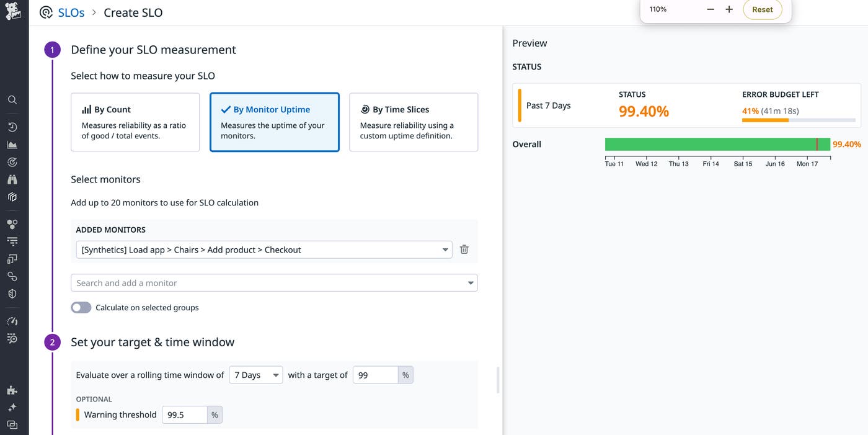The height and width of the screenshot is (435, 868).
Task: Enable the Calculate on selected groups toggle
Action: 81,307
